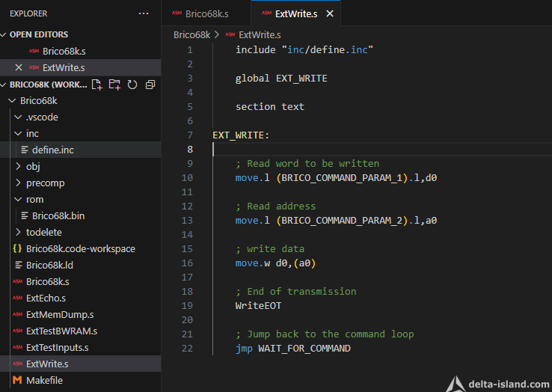Viewport: 552px width, 392px height.
Task: Close the ExtWrite.s editor tab
Action: pos(330,13)
